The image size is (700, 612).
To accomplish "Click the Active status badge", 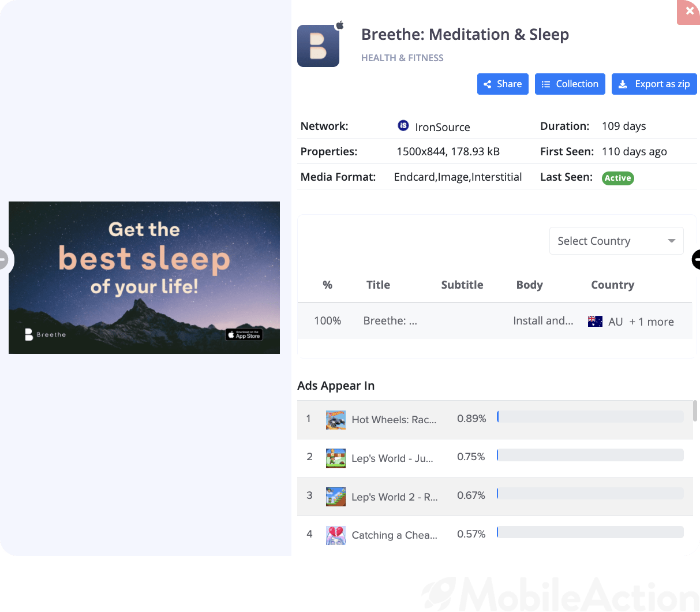I will tap(618, 178).
